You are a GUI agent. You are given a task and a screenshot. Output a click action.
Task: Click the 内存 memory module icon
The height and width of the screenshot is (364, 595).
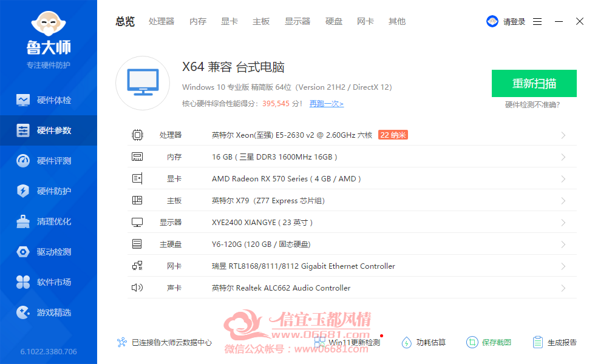coord(137,157)
